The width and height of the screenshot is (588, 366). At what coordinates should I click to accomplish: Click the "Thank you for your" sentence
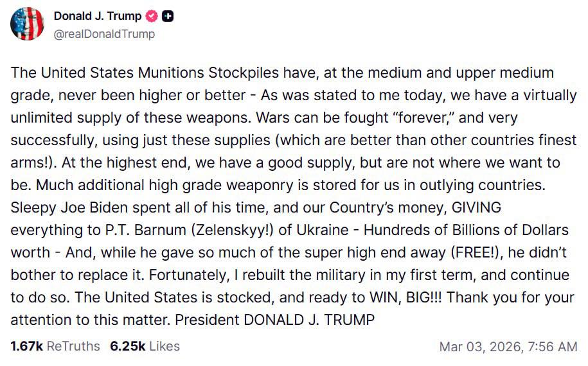click(514, 297)
